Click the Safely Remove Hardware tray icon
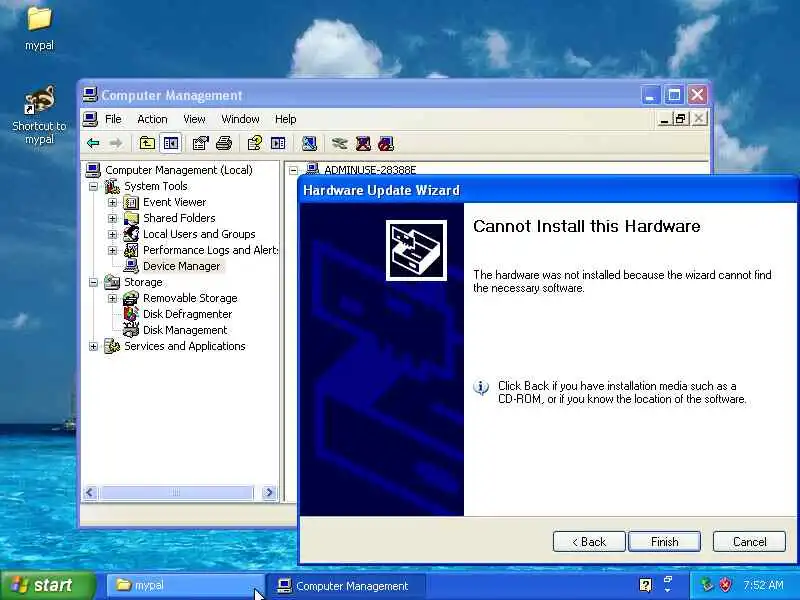 pos(707,585)
